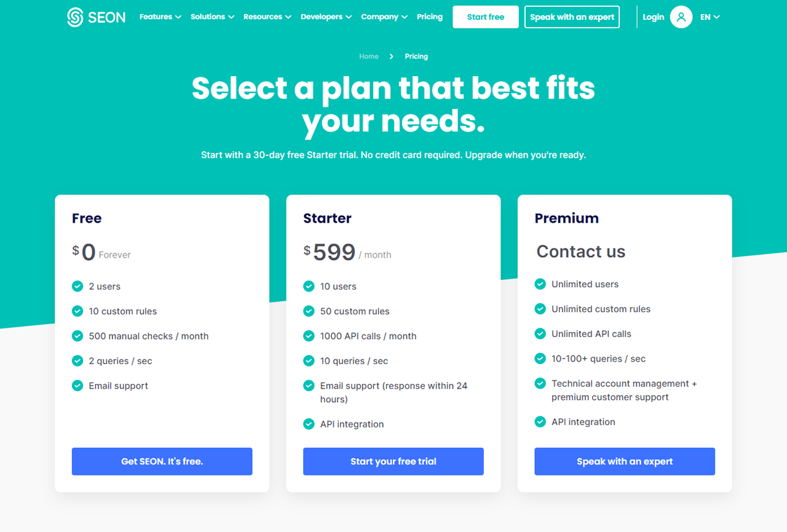
Task: Open the Solutions dropdown menu
Action: point(212,17)
